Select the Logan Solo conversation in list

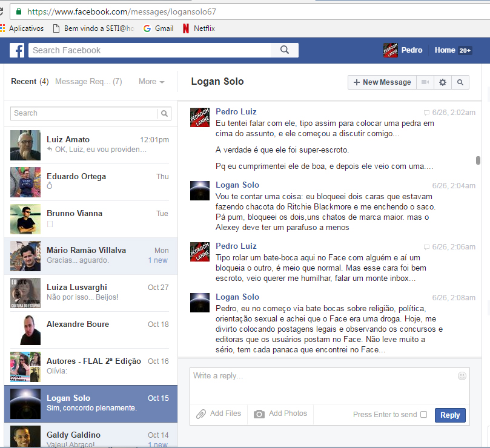pos(91,404)
